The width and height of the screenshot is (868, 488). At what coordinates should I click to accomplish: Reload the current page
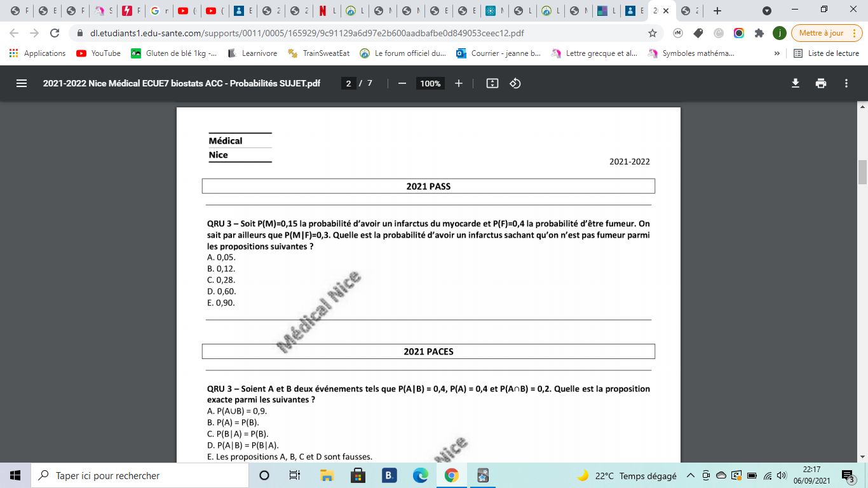point(55,33)
